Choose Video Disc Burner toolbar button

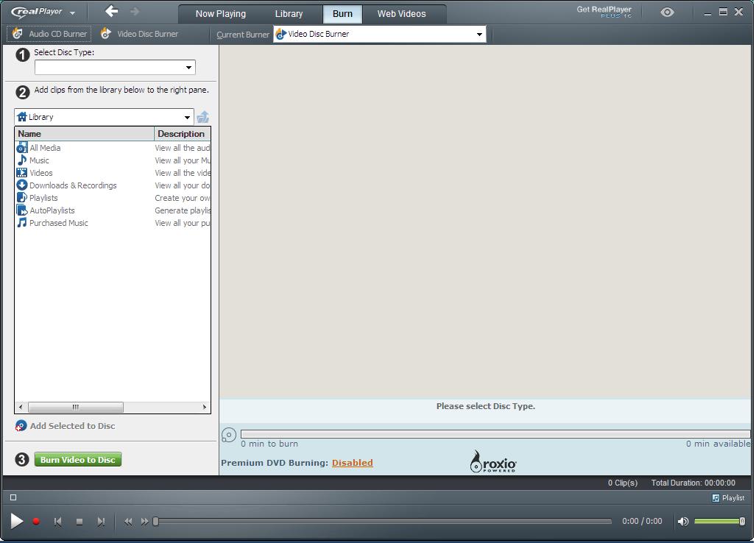coord(139,34)
